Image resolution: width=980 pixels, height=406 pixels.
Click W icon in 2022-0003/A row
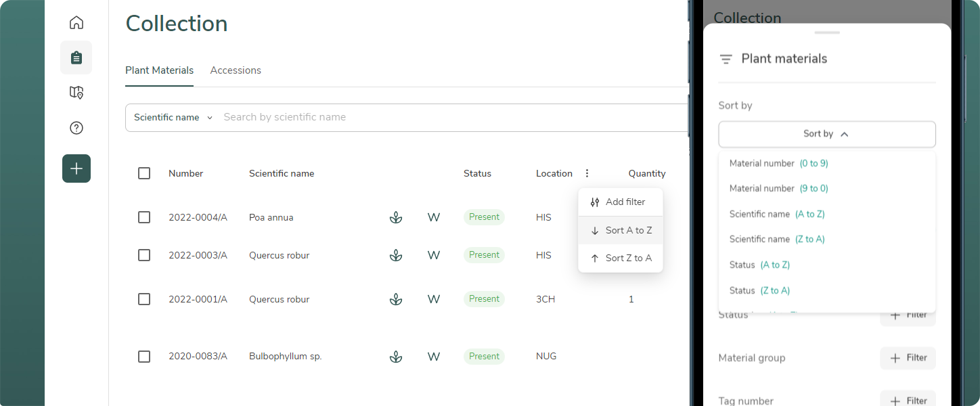(x=434, y=255)
